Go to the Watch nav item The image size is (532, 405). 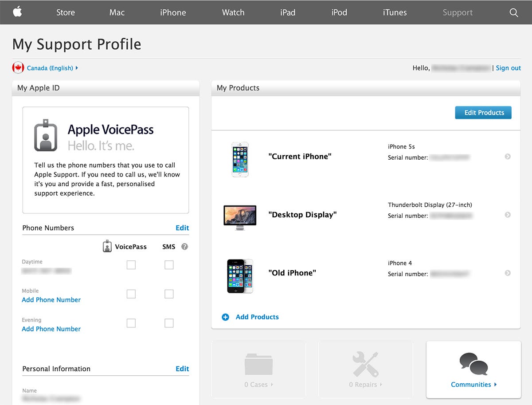click(233, 12)
